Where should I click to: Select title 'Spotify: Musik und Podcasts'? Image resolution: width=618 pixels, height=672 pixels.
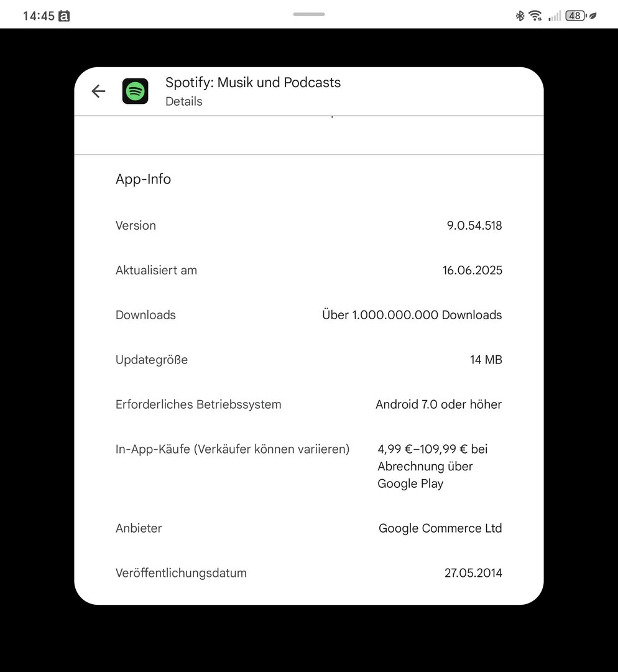[x=253, y=82]
